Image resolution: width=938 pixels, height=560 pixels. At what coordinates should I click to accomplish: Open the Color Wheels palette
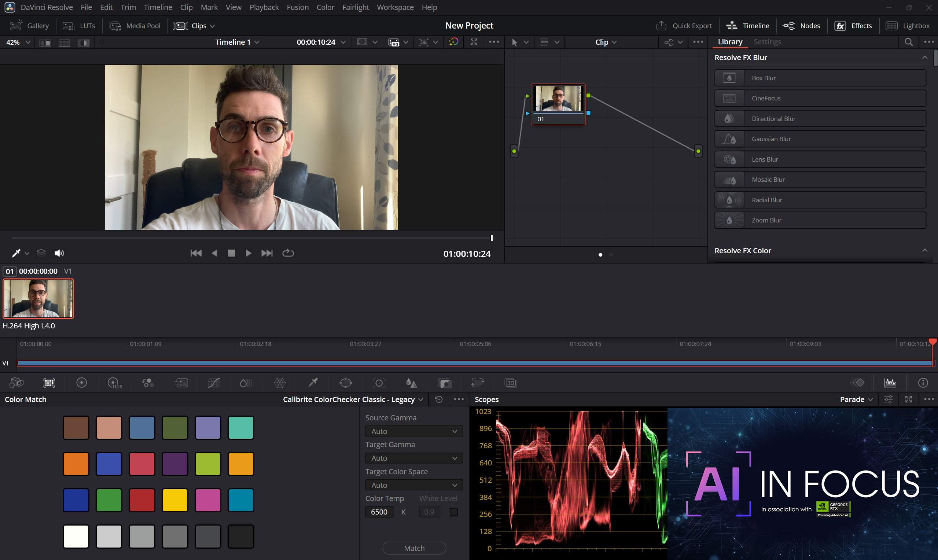click(x=81, y=383)
